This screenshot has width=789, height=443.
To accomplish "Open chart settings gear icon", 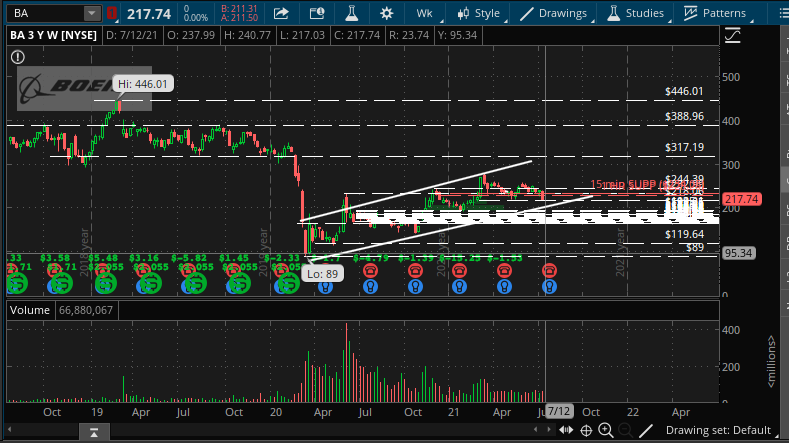I will (x=386, y=13).
